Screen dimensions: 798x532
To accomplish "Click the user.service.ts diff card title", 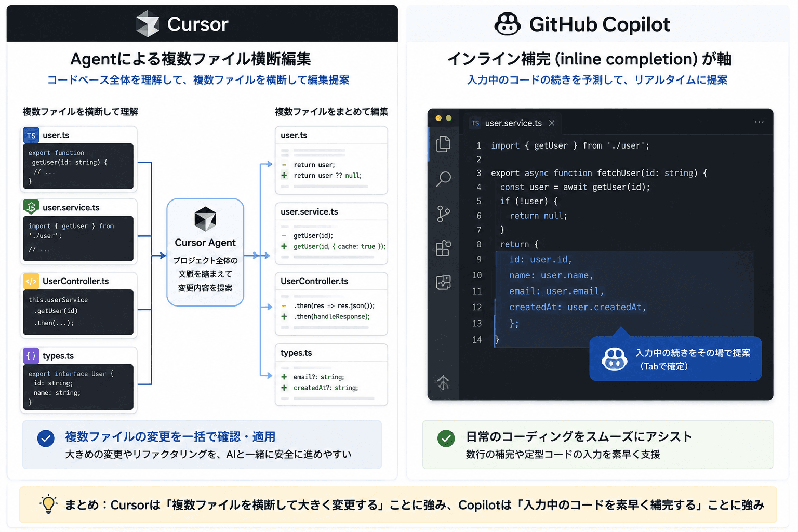I will [309, 212].
